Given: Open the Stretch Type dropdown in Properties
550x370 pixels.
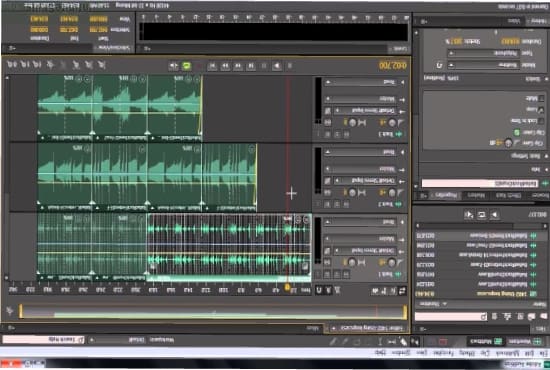Looking at the screenshot, I should [x=483, y=53].
